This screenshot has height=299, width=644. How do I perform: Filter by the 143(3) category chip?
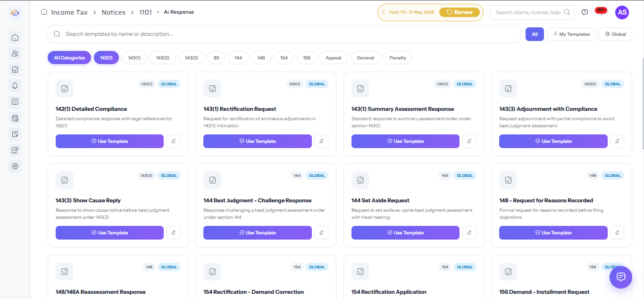[x=192, y=58]
